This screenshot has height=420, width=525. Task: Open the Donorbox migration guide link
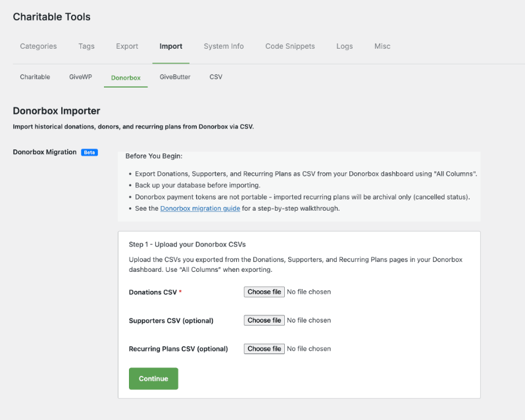[x=200, y=208]
